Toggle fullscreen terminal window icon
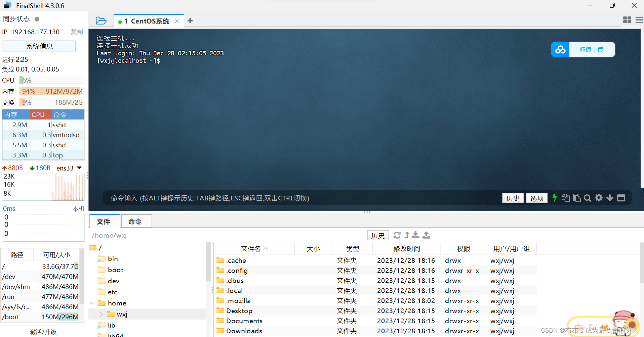Image resolution: width=644 pixels, height=337 pixels. coord(621,198)
